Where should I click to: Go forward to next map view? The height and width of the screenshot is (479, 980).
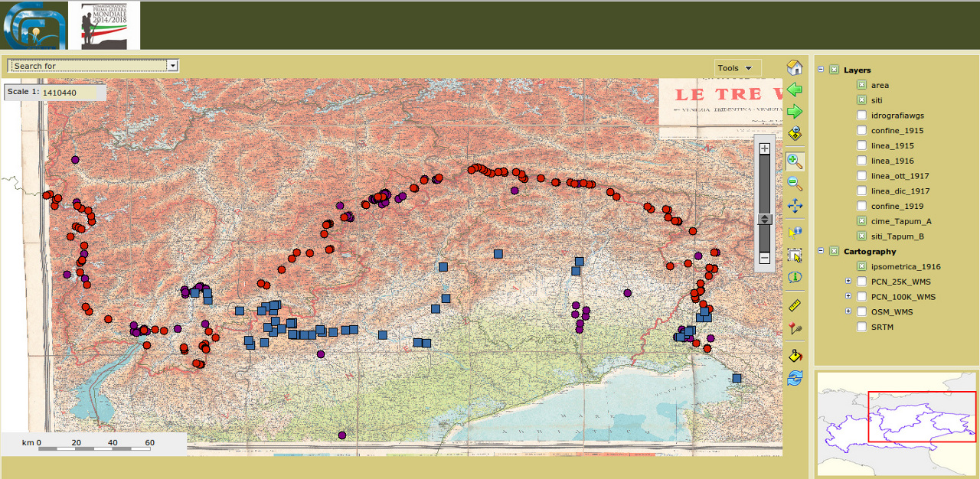click(795, 112)
